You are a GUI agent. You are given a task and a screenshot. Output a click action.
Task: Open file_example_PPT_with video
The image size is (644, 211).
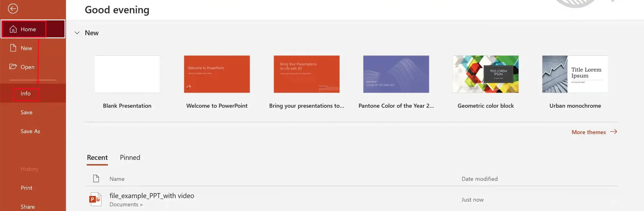152,196
